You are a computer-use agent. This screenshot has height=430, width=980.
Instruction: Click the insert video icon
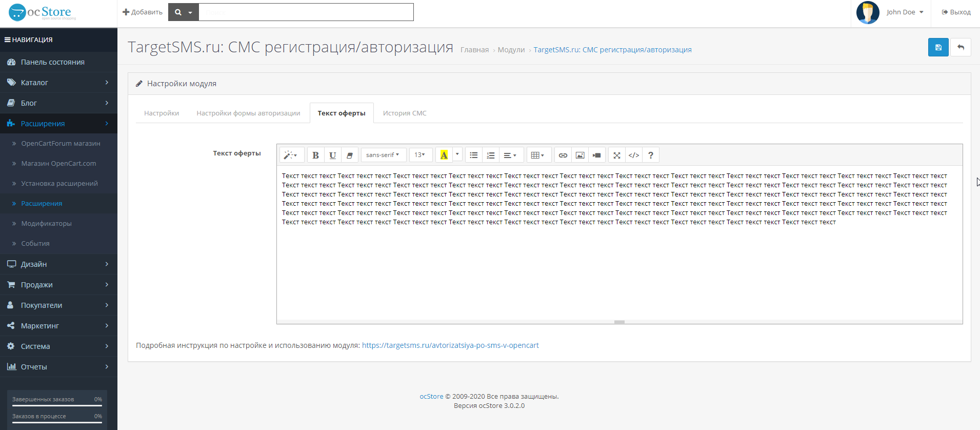click(x=597, y=155)
